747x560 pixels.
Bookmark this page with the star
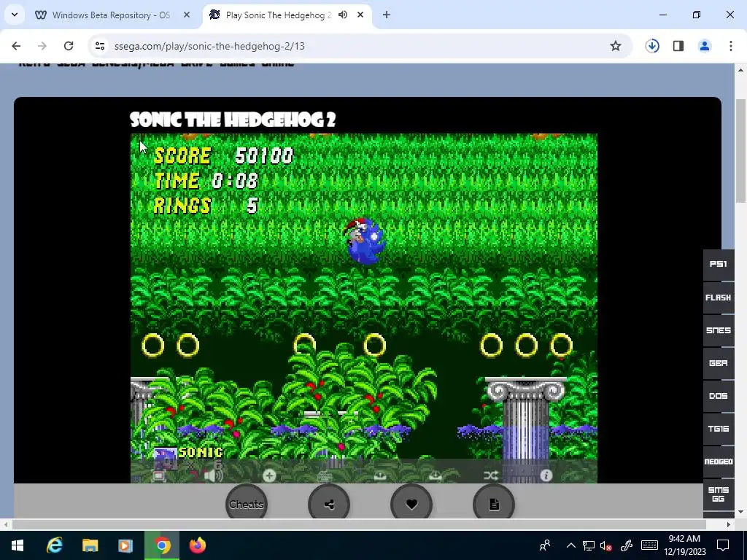616,46
